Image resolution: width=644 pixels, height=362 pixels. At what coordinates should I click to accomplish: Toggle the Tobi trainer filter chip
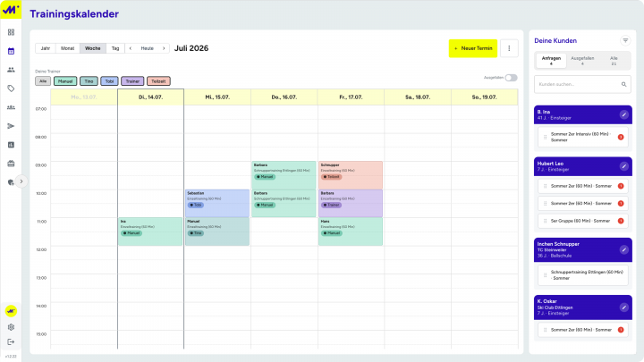pyautogui.click(x=109, y=81)
